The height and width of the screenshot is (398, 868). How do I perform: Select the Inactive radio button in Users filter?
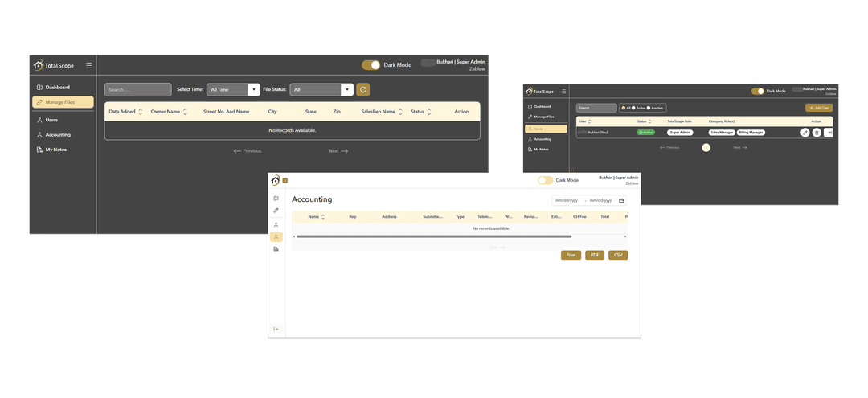(x=649, y=108)
